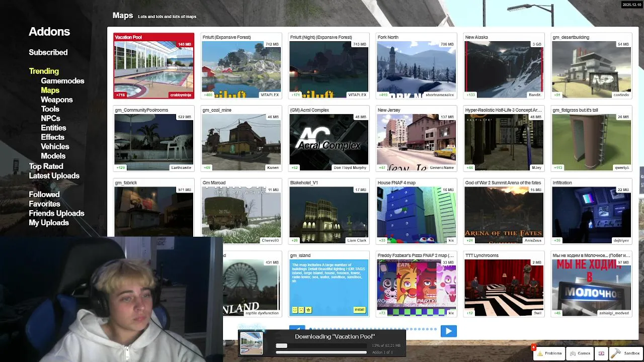The image size is (644, 362).
Task: Click the UK flag language button
Action: pyautogui.click(x=601, y=353)
